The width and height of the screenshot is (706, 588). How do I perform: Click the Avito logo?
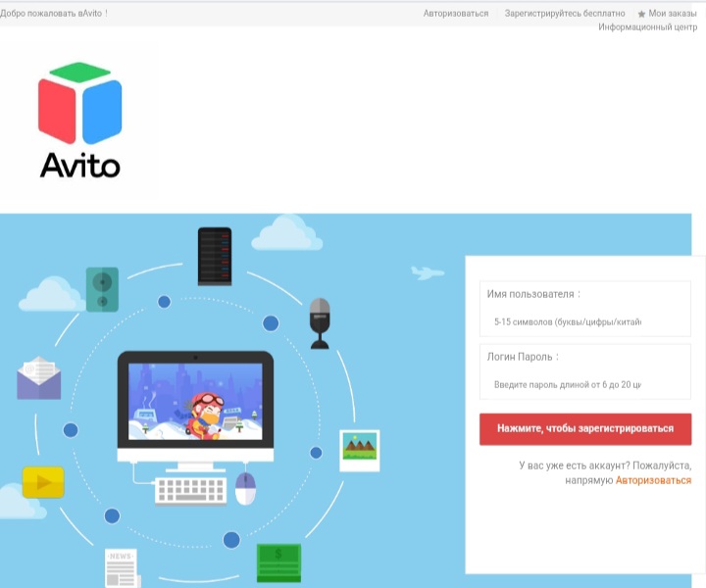(x=80, y=121)
